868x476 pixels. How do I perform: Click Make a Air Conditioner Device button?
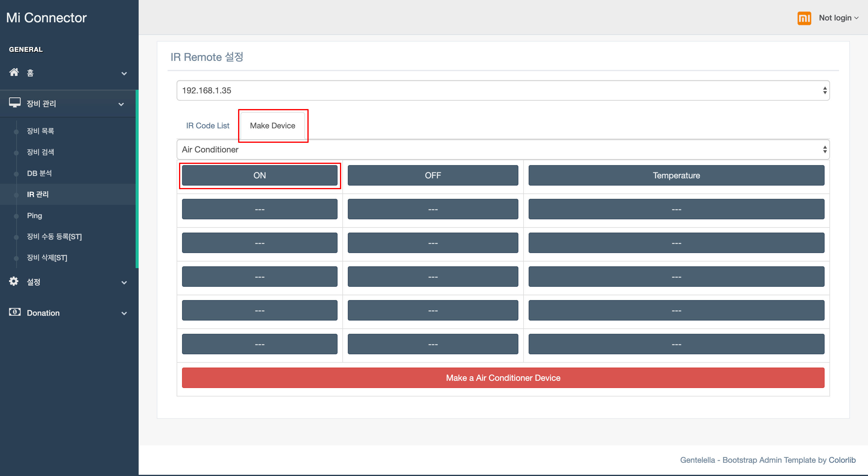(x=503, y=378)
